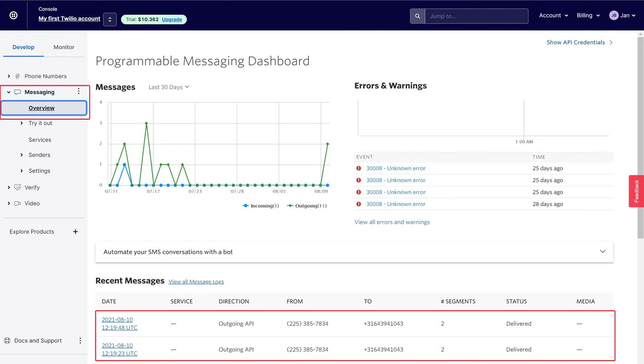644x364 pixels.
Task: Open the account switcher arrows button
Action: [x=110, y=19]
